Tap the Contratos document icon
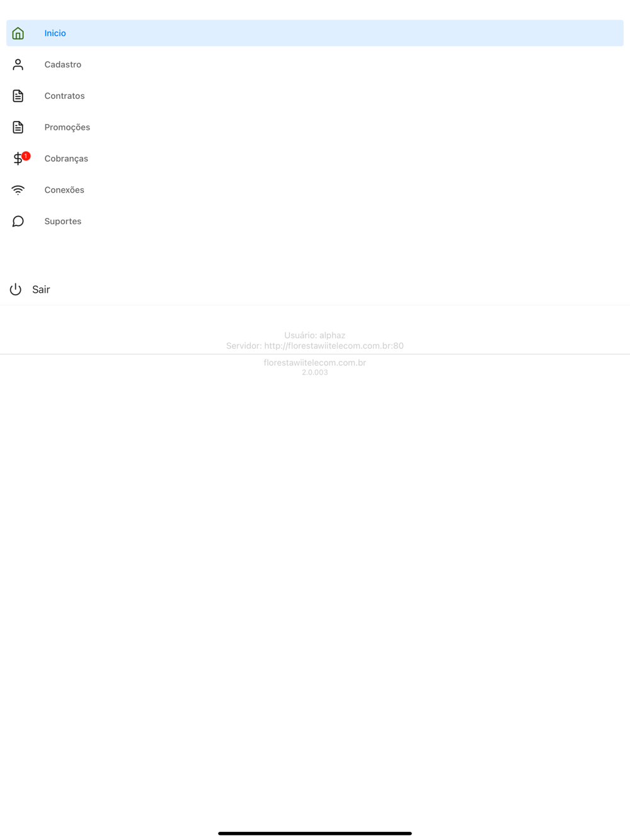 tap(18, 96)
